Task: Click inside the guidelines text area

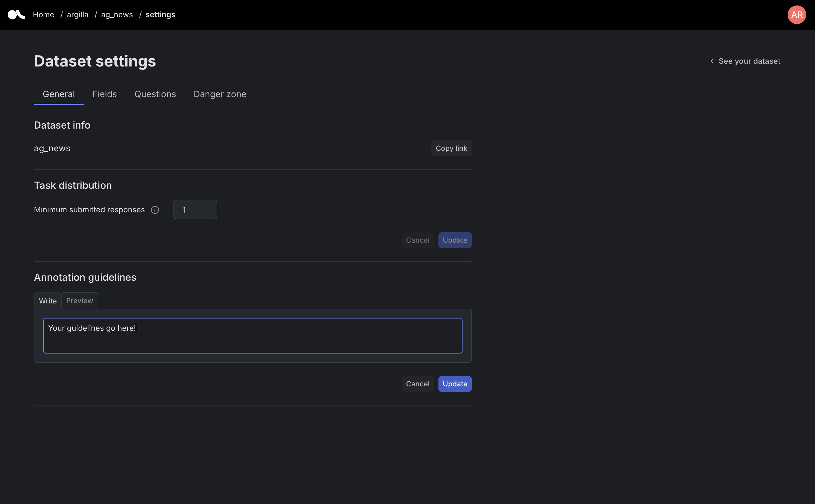Action: click(252, 336)
